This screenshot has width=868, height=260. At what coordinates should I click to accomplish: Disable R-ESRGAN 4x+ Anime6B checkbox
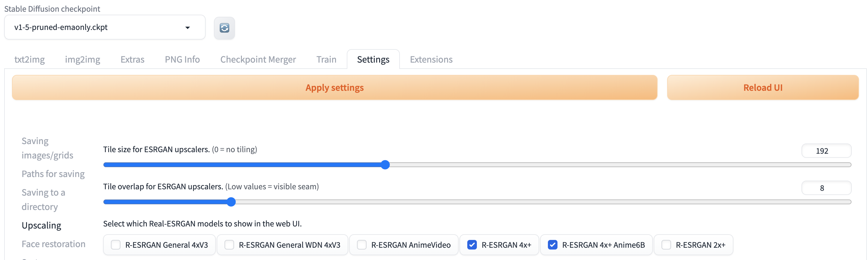coord(553,245)
